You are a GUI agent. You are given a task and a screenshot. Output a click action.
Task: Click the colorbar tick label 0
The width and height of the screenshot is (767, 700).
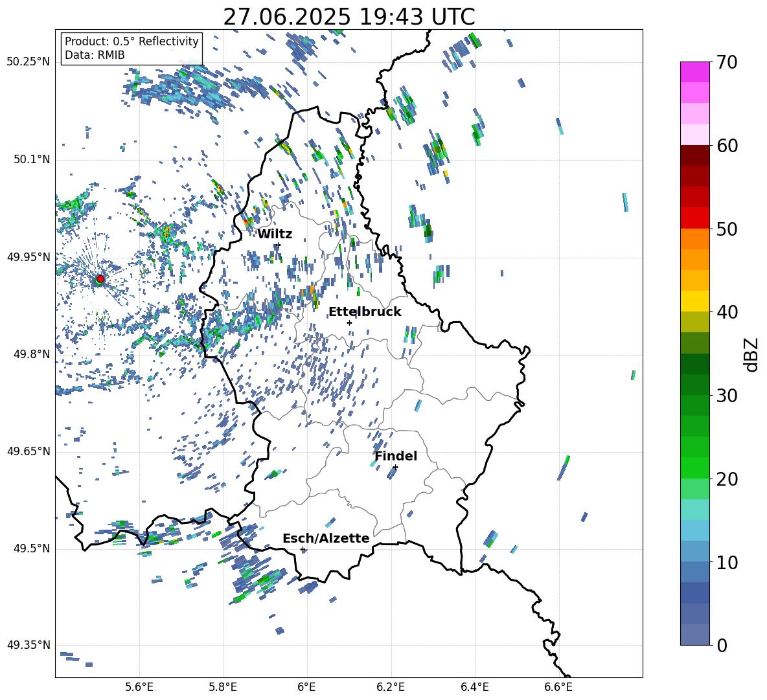coord(722,645)
